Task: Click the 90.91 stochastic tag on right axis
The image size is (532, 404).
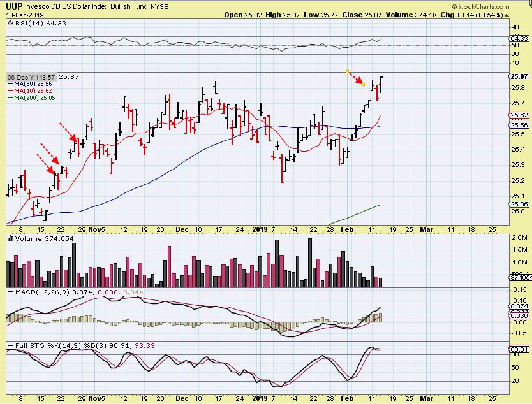Action: coord(519,349)
